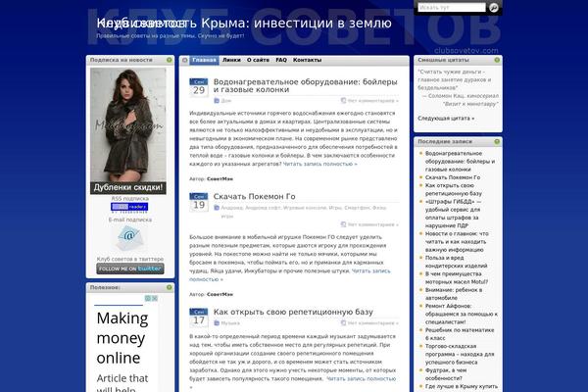Collapse the Последние записи panel
This screenshot has height=392, width=588.
click(x=497, y=141)
